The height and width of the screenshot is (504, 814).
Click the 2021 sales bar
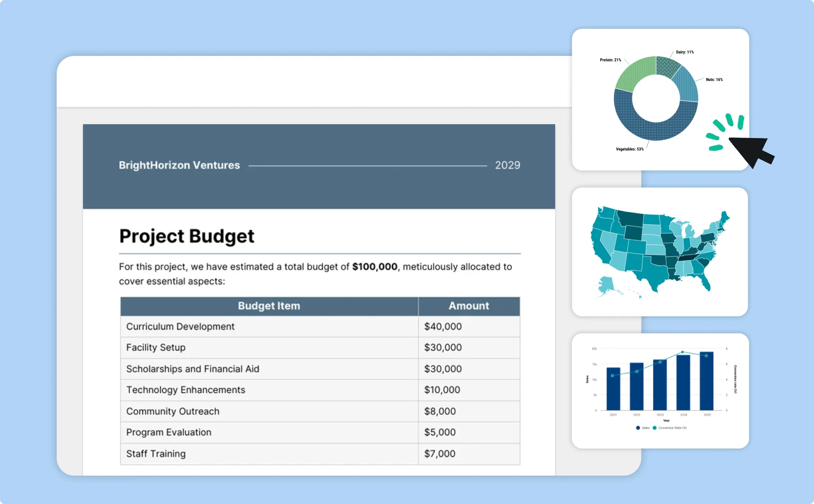coord(613,389)
